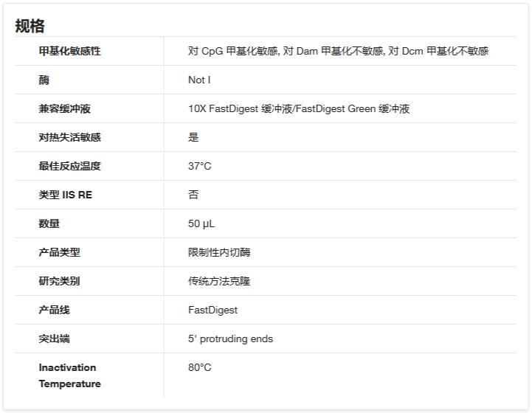The image size is (532, 413).
Task: Select the CpG methylation sensitivity value text
Action: [x=338, y=51]
